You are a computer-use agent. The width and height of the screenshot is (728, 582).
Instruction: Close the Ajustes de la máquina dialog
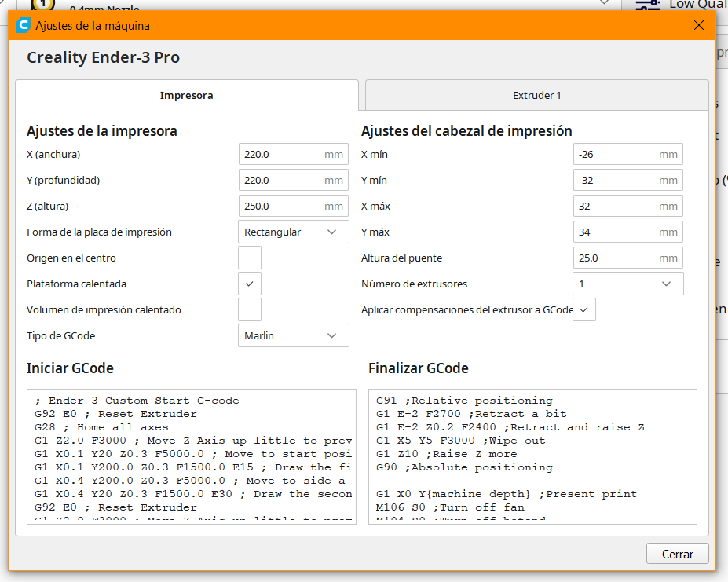[x=698, y=25]
